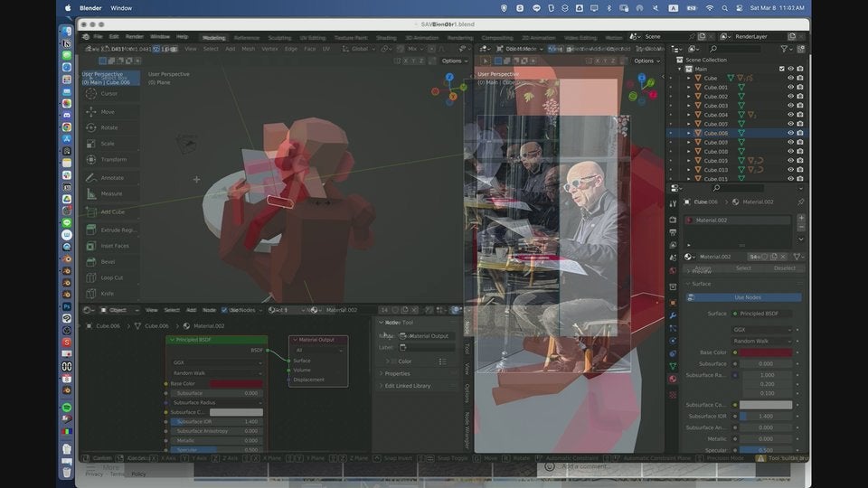Open the Modifier properties wrench tab
The image size is (868, 488).
click(x=673, y=315)
